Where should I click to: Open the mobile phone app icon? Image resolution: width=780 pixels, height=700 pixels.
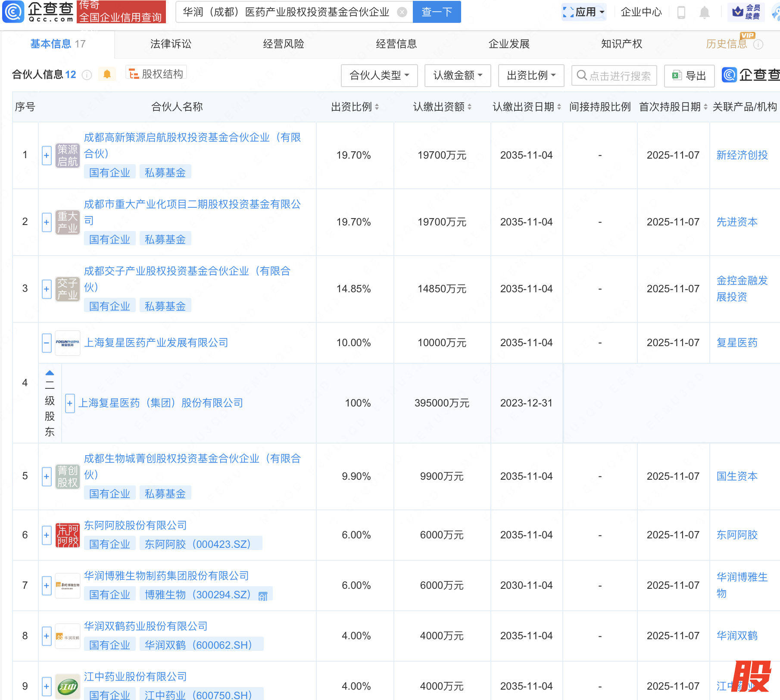point(681,12)
